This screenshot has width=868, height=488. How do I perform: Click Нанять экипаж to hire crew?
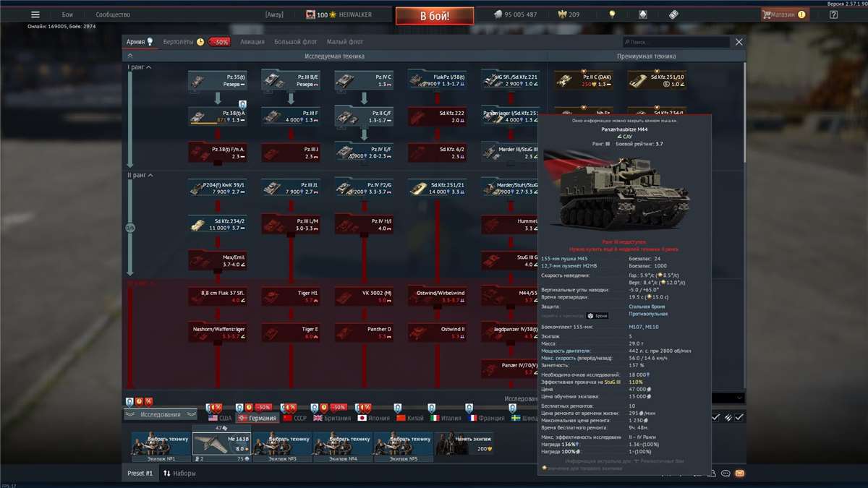pos(463,444)
